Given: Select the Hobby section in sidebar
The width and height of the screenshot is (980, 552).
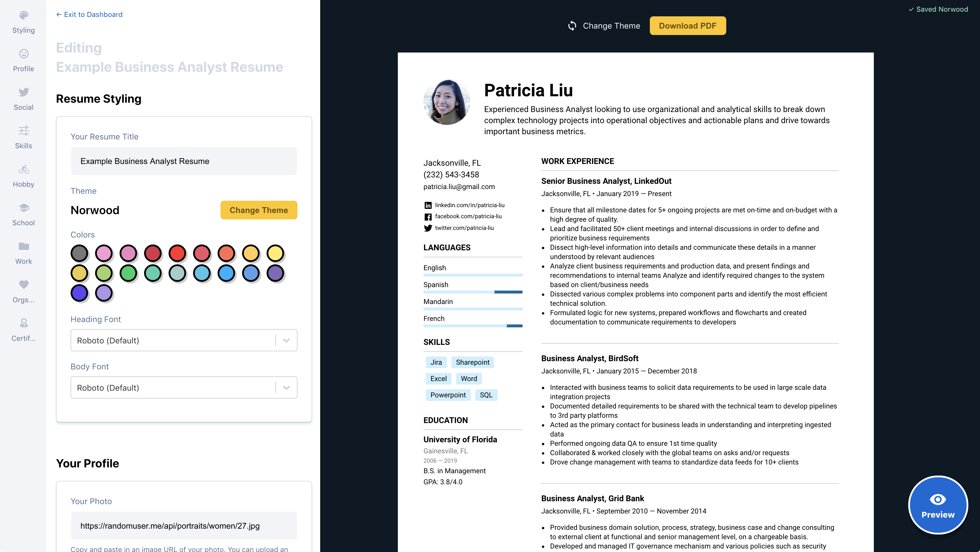Looking at the screenshot, I should pyautogui.click(x=24, y=175).
